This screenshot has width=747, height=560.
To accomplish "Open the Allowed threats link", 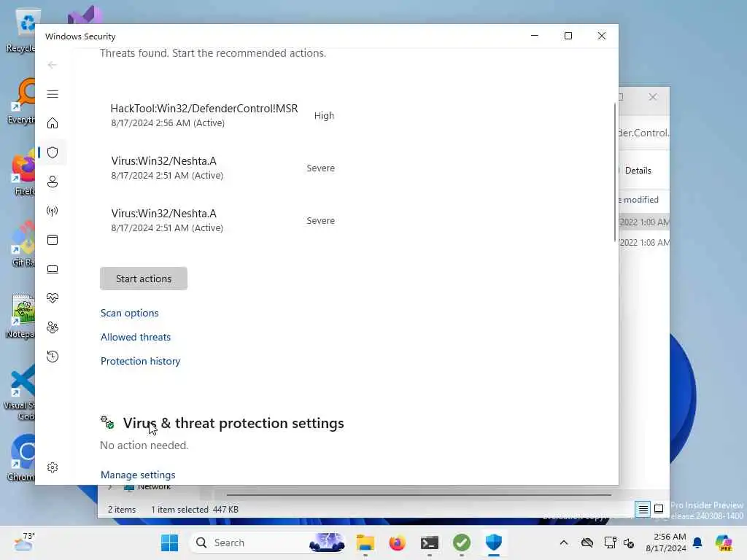I will pyautogui.click(x=135, y=337).
